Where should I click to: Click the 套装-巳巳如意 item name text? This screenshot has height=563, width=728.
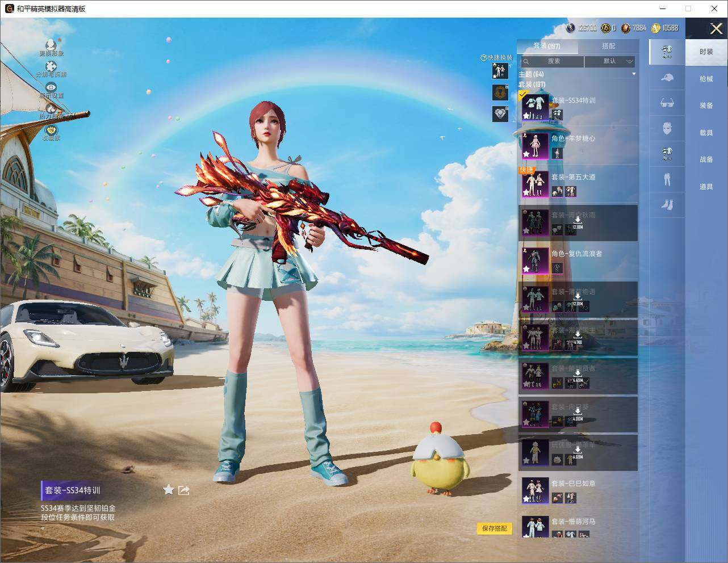point(574,484)
